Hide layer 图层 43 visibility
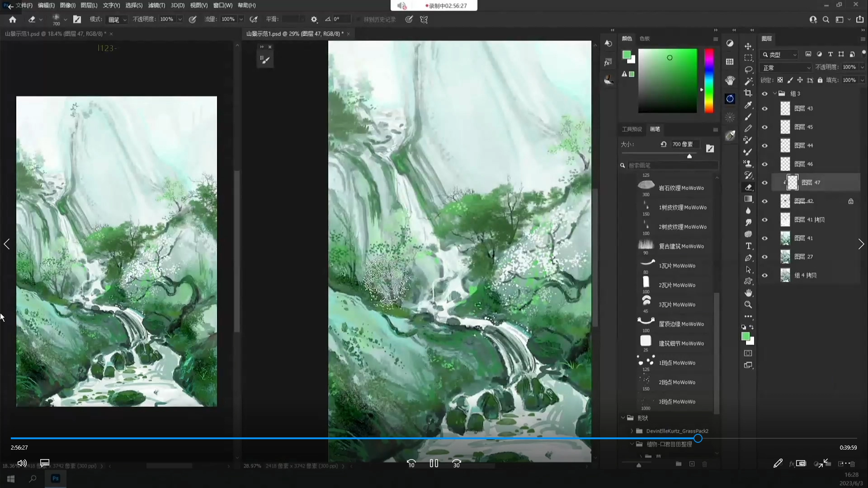The image size is (868, 488). pyautogui.click(x=764, y=108)
